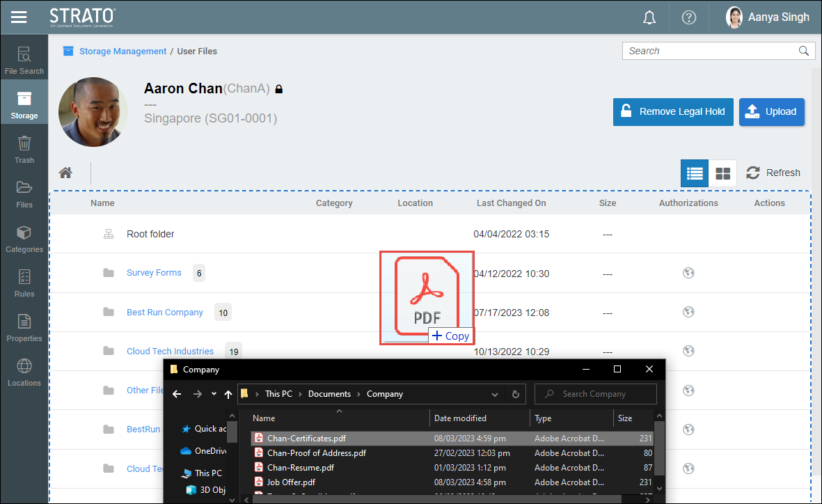Open Locations in the sidebar
This screenshot has width=822, height=504.
click(24, 372)
